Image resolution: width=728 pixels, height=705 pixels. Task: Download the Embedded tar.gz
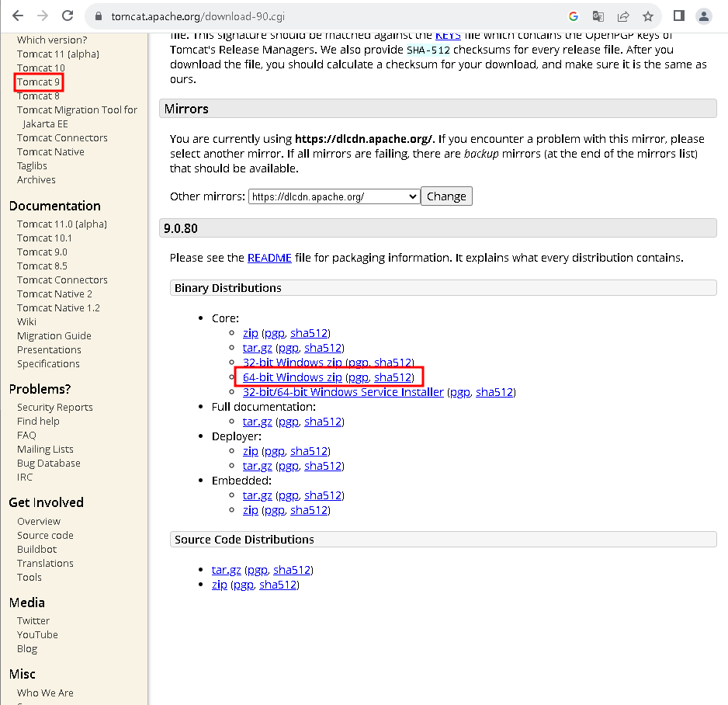click(x=257, y=495)
